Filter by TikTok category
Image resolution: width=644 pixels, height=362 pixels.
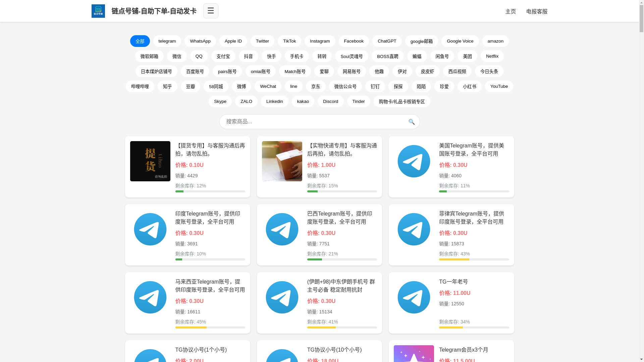(x=289, y=41)
